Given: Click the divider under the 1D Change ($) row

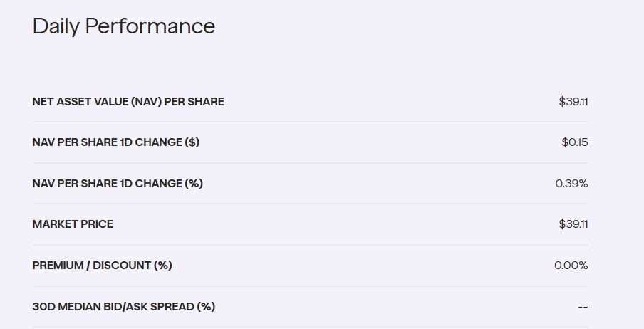Looking at the screenshot, I should tap(311, 163).
